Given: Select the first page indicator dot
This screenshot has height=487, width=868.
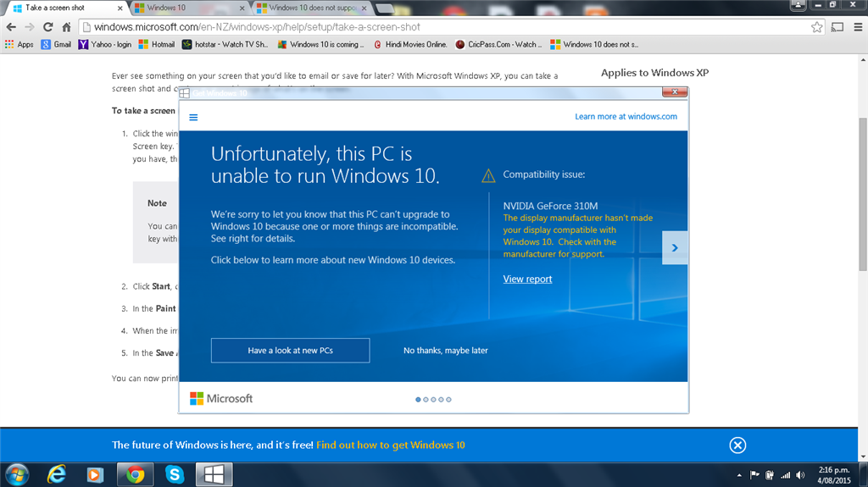Looking at the screenshot, I should click(418, 400).
